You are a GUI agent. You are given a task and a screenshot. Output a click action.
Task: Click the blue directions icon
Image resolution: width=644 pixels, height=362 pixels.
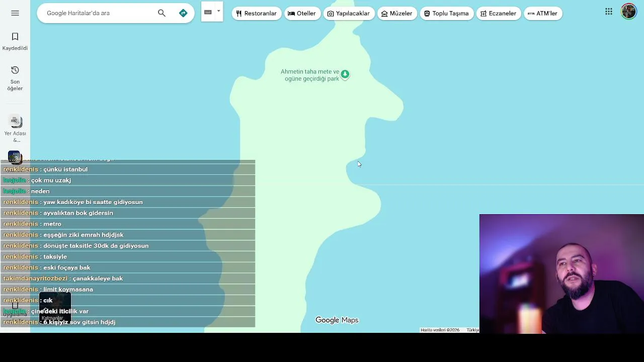tap(183, 13)
